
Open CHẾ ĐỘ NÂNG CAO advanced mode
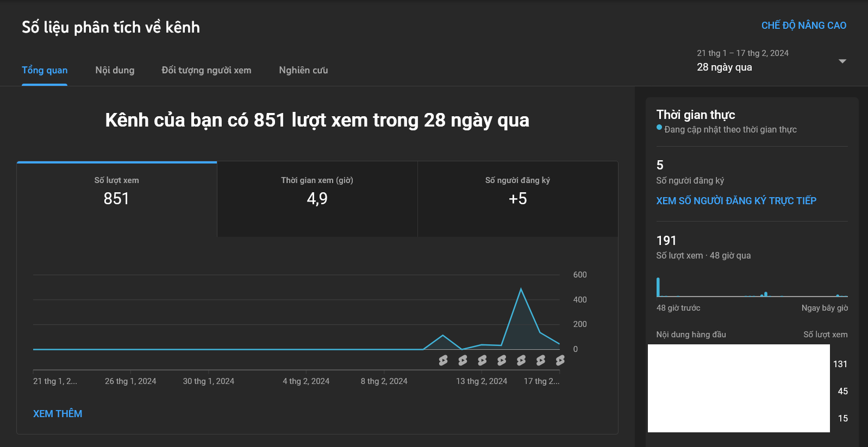point(804,26)
